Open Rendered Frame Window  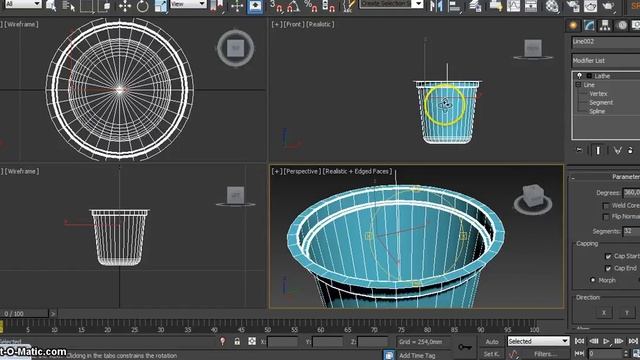pyautogui.click(x=590, y=6)
